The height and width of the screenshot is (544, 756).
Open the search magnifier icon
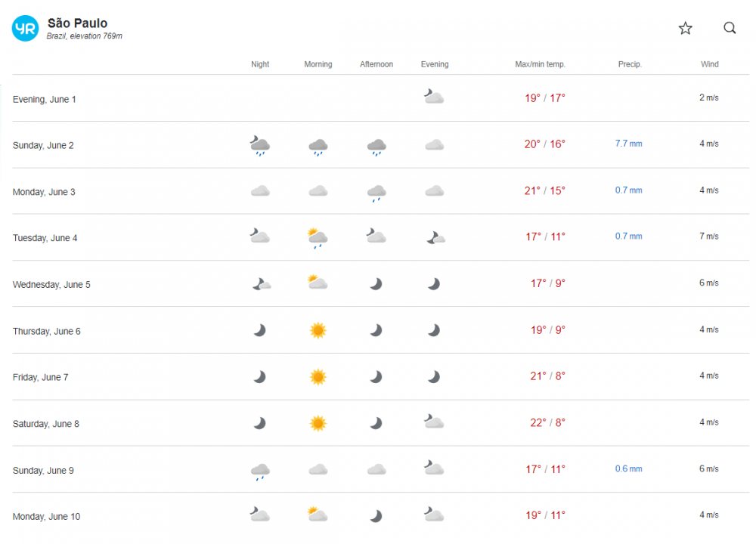pos(730,29)
